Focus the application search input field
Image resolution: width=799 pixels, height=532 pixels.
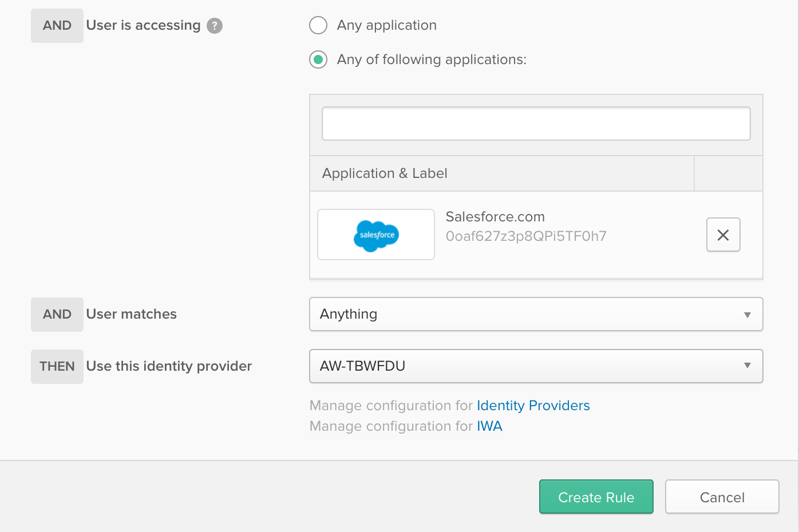tap(536, 124)
